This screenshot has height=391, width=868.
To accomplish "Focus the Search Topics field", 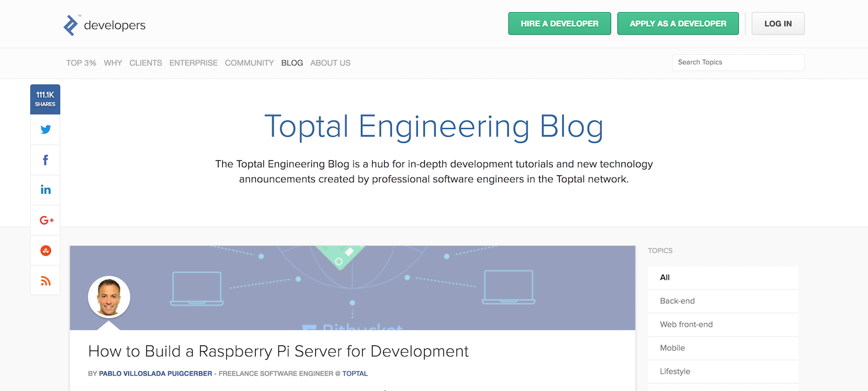I will [738, 62].
